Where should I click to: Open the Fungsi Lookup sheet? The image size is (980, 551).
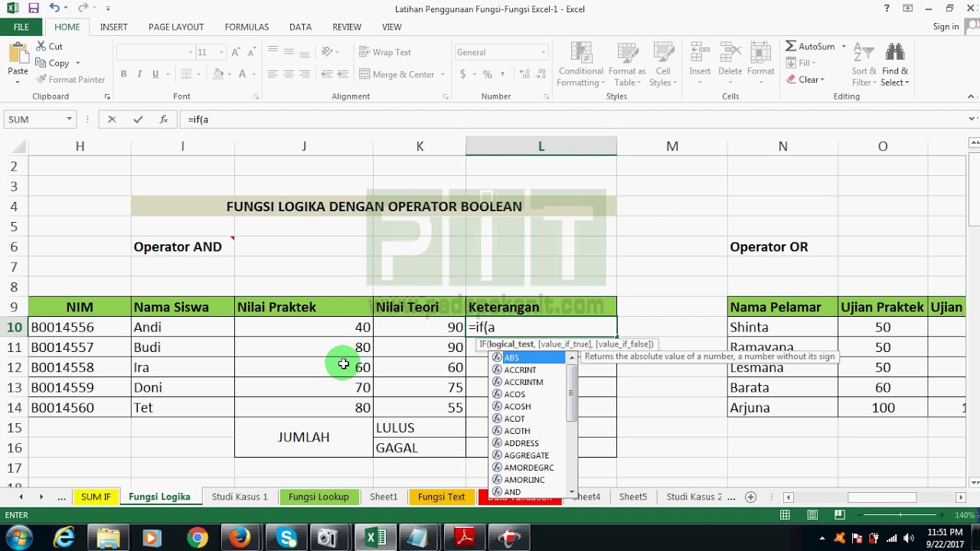pyautogui.click(x=318, y=497)
